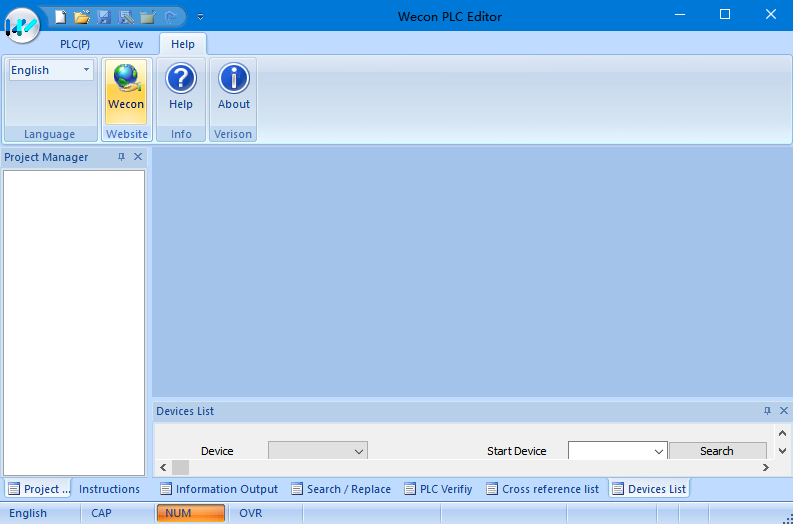Pin the Project Manager panel

(121, 157)
